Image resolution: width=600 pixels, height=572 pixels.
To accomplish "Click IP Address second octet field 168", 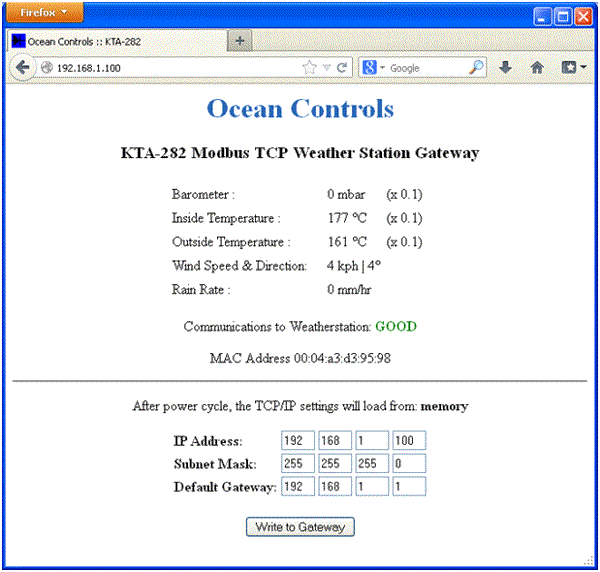I will tap(335, 440).
